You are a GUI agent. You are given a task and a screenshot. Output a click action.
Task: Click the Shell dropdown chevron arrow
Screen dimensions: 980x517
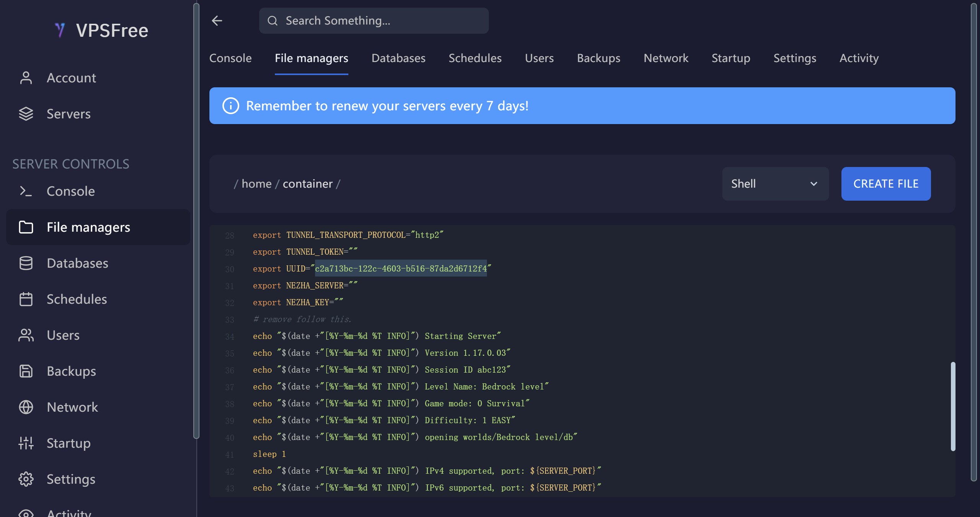coord(814,184)
